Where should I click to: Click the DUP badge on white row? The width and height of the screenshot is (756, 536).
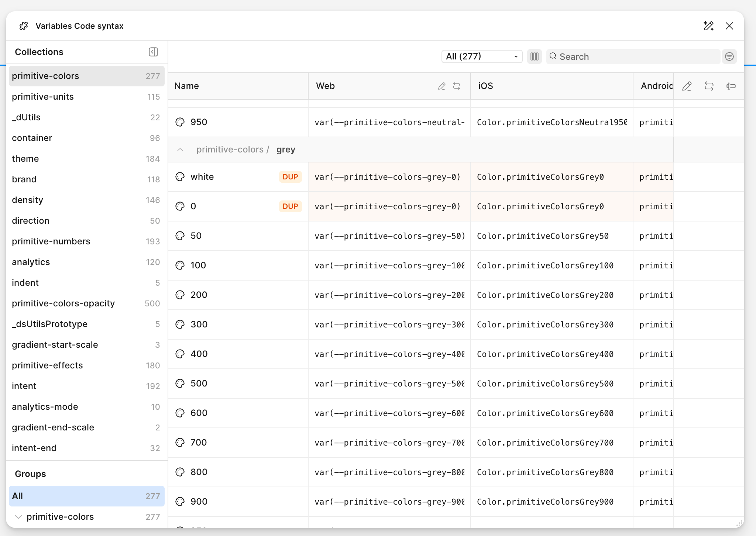pyautogui.click(x=290, y=177)
